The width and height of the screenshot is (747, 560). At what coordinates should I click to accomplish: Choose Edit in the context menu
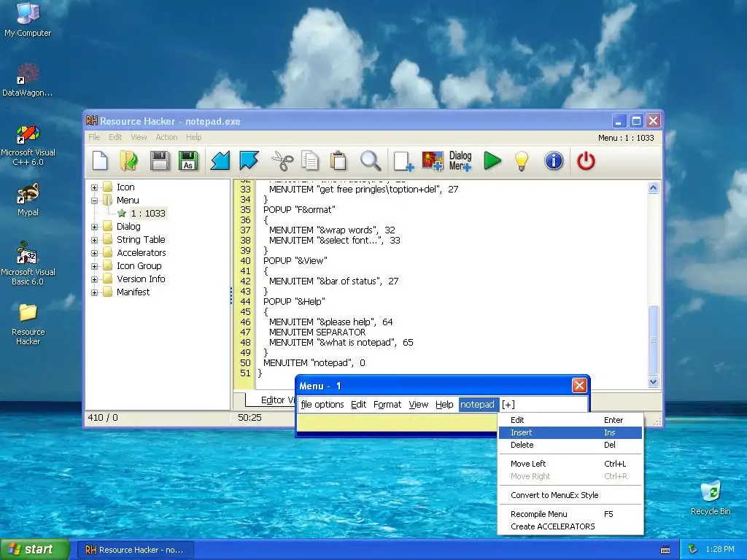point(570,420)
